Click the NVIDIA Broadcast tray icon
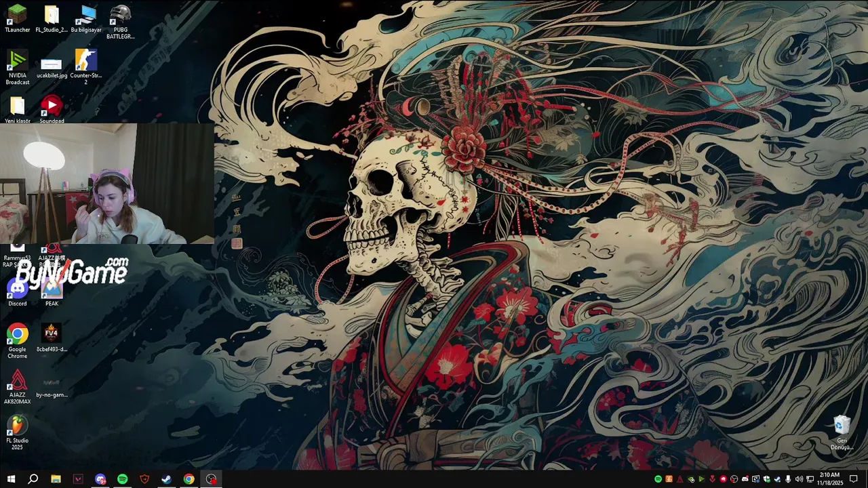868x488 pixels. click(x=701, y=479)
